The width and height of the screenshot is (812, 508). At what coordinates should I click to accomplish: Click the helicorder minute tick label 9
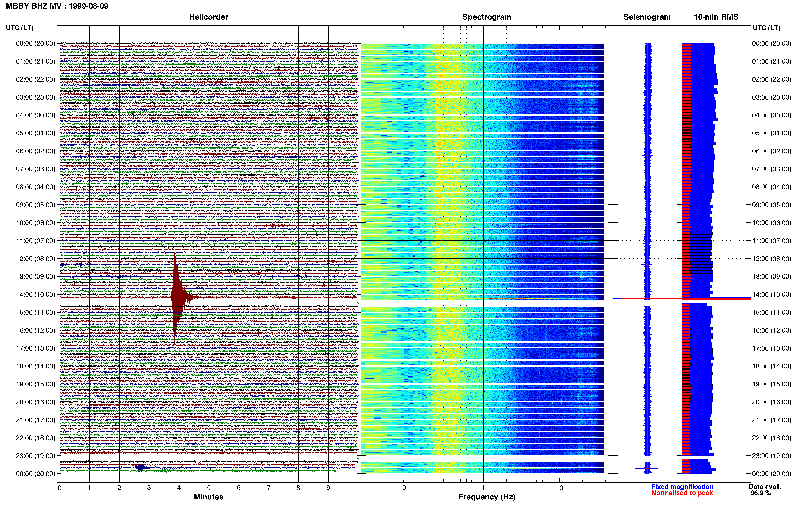328,488
